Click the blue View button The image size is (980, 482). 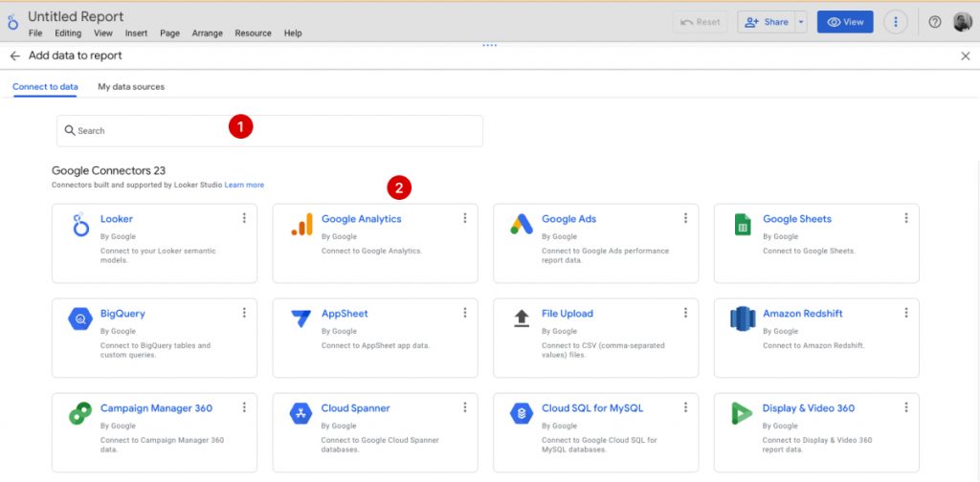click(x=845, y=22)
